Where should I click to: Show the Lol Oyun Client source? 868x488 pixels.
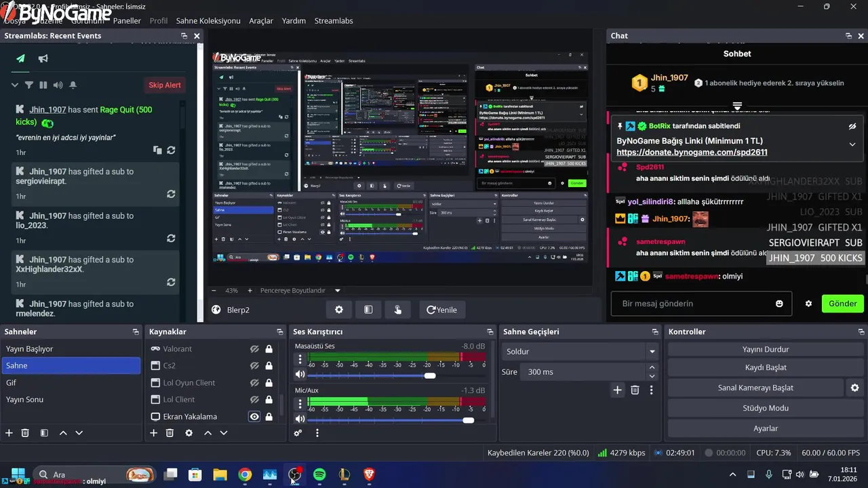coord(254,383)
